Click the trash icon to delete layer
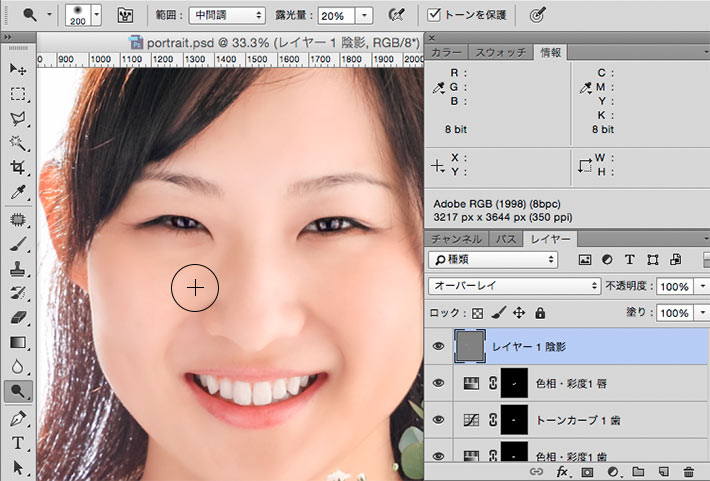Viewport: 710px width, 481px height. point(688,471)
